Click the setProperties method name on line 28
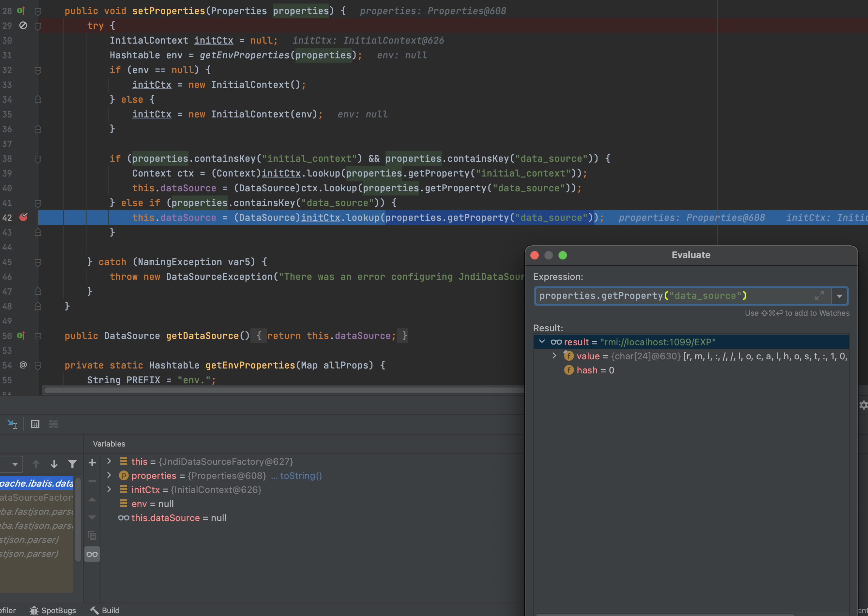The height and width of the screenshot is (616, 868). (168, 11)
